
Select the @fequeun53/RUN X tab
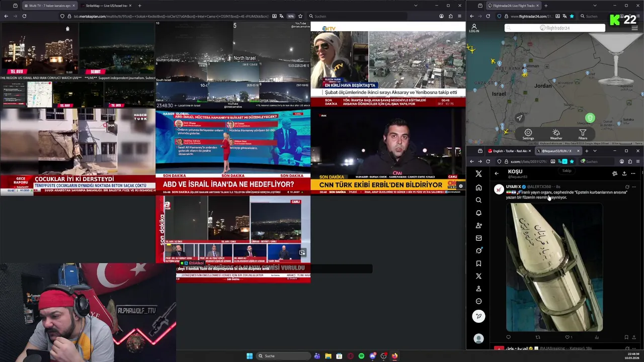557,151
